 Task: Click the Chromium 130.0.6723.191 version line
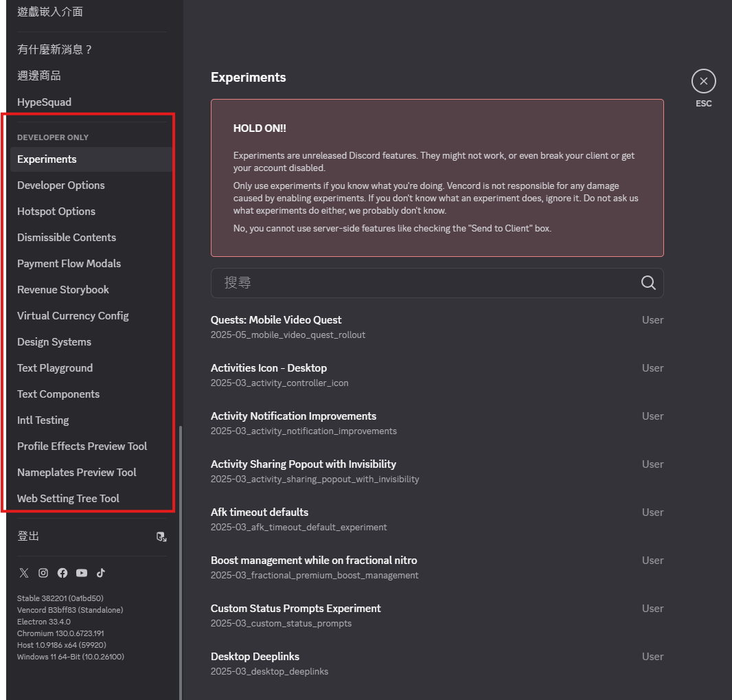click(x=60, y=633)
